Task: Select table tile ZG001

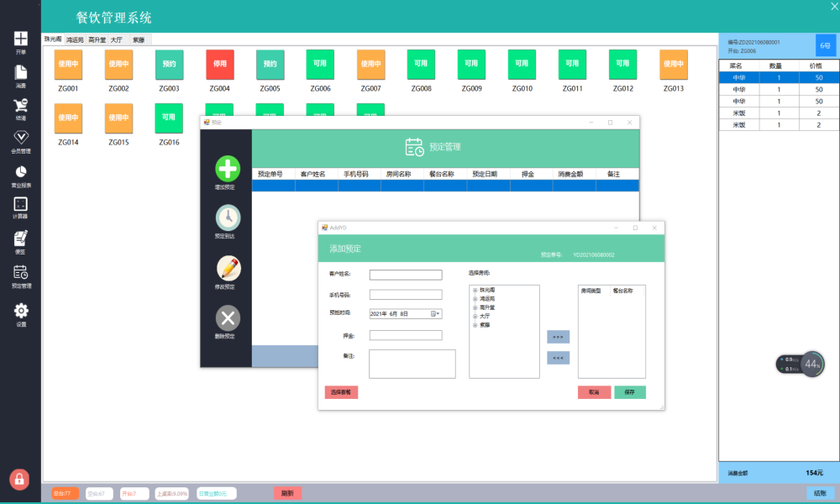Action: point(68,65)
